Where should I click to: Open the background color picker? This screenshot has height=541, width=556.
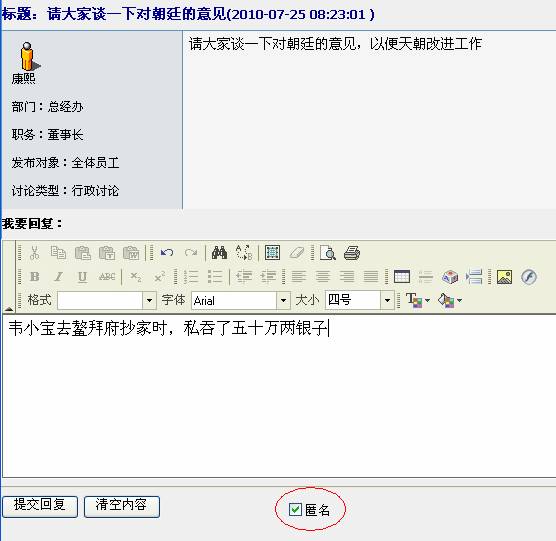click(x=450, y=300)
